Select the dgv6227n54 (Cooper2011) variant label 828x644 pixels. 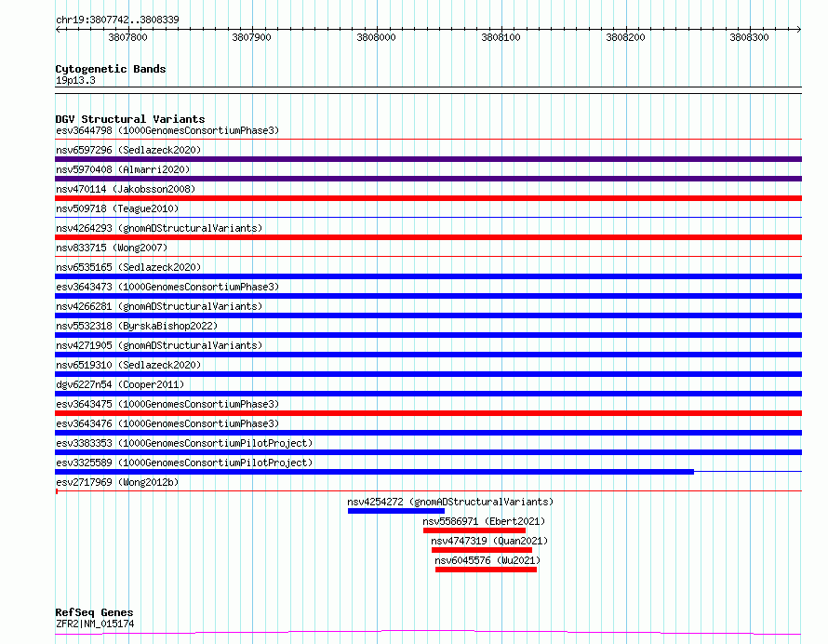pos(120,384)
